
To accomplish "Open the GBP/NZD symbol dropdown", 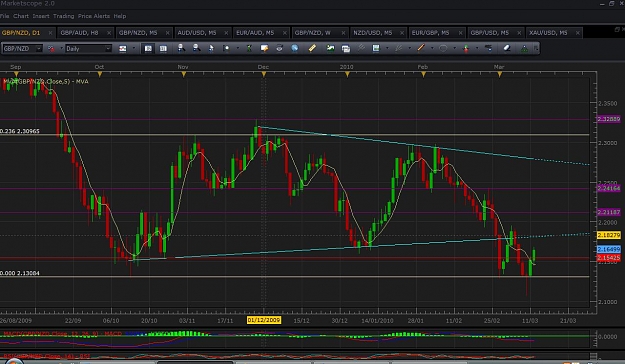I will coord(38,49).
